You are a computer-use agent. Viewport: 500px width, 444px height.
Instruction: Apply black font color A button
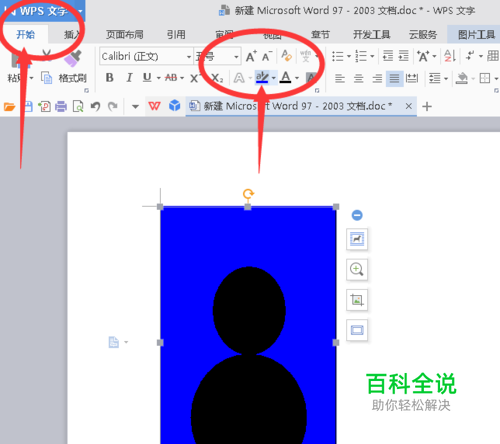click(285, 78)
